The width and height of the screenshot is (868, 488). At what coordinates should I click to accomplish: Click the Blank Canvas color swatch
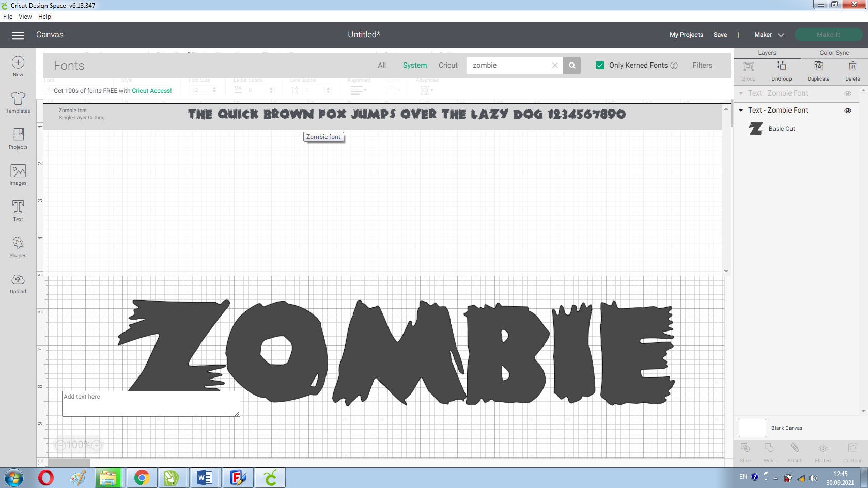click(752, 428)
